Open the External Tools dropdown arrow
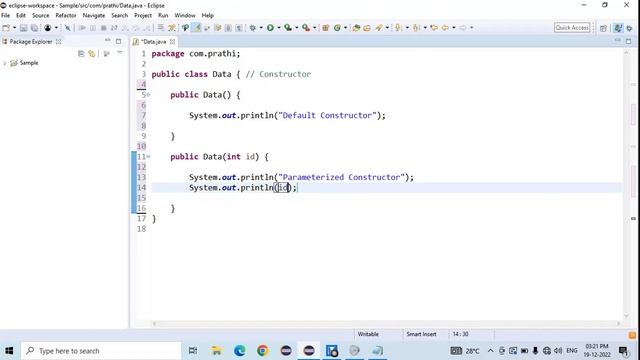The height and width of the screenshot is (360, 640). [x=314, y=28]
